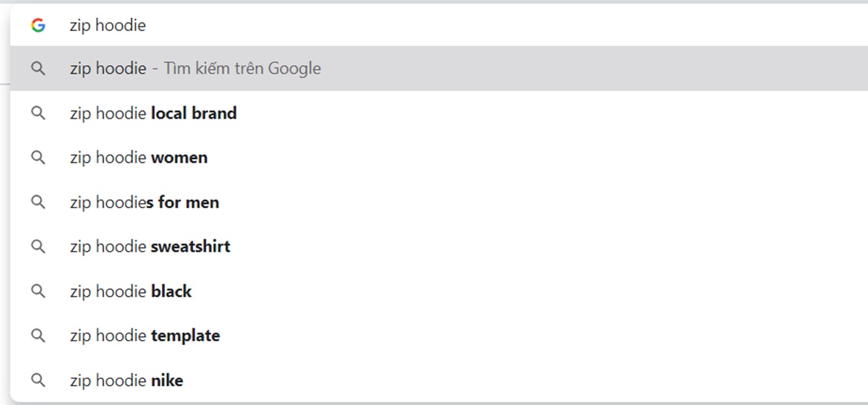This screenshot has height=405, width=868.
Task: Select the 'zip hoodie sweatshirt' suggestion
Action: coord(439,247)
